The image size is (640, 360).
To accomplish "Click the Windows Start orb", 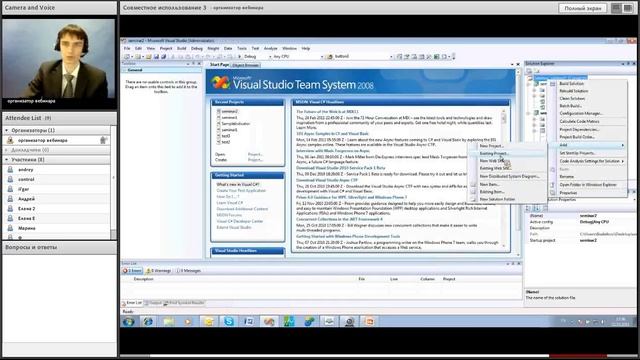I will (129, 322).
